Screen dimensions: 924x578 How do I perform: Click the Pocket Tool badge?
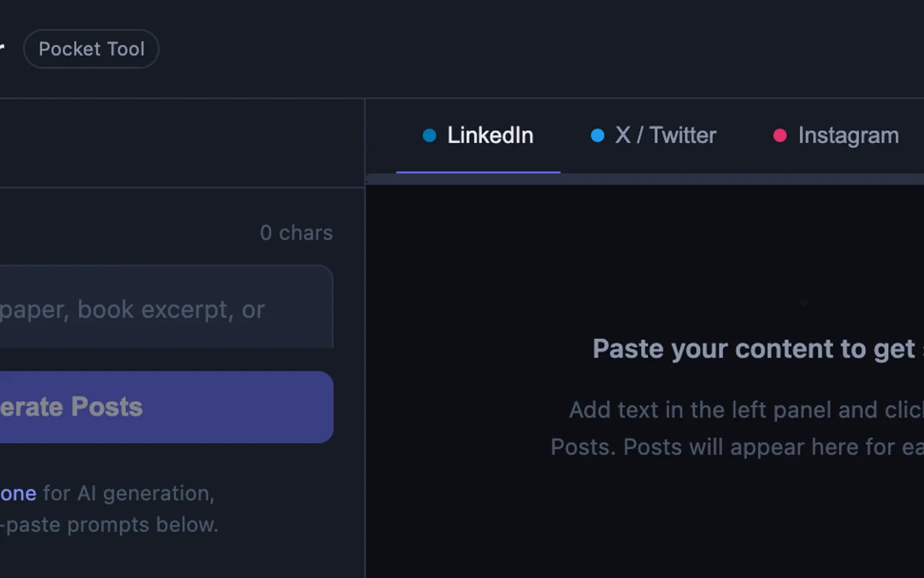[91, 48]
